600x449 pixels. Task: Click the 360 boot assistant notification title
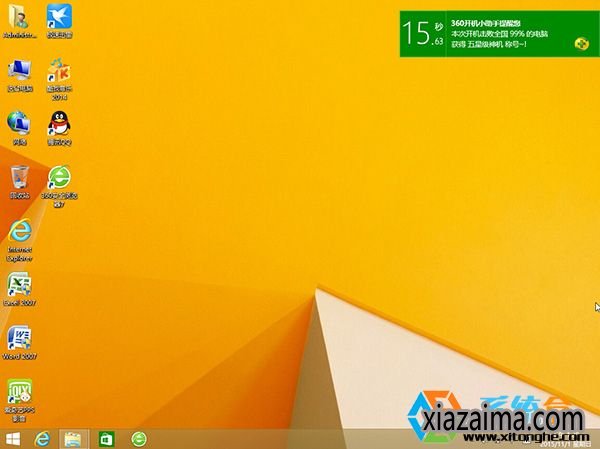pyautogui.click(x=485, y=23)
